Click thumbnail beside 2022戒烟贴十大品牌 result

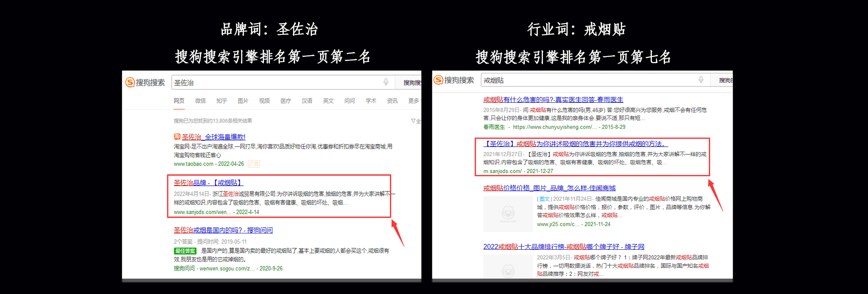coord(508,266)
